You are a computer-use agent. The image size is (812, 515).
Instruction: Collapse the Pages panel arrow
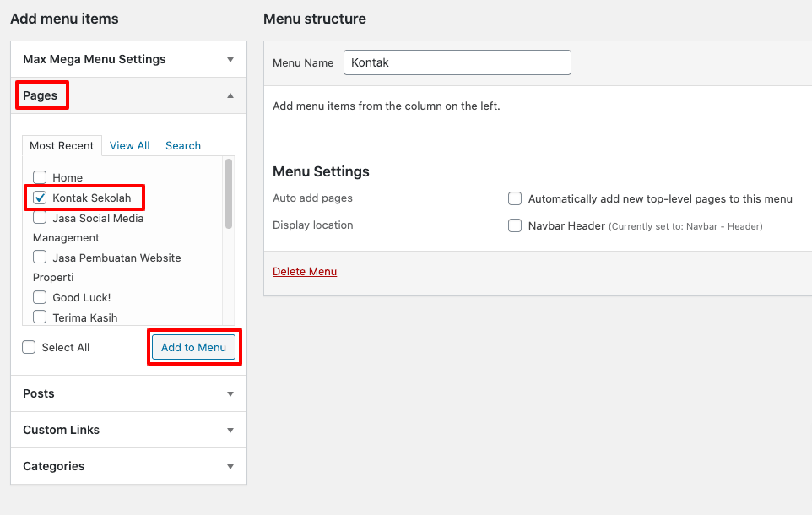pos(230,96)
